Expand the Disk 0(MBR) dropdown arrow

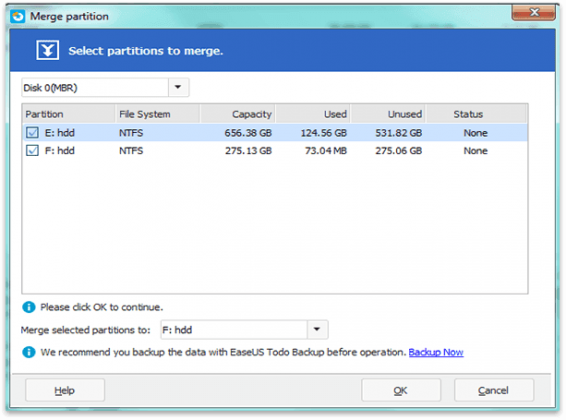pyautogui.click(x=178, y=87)
